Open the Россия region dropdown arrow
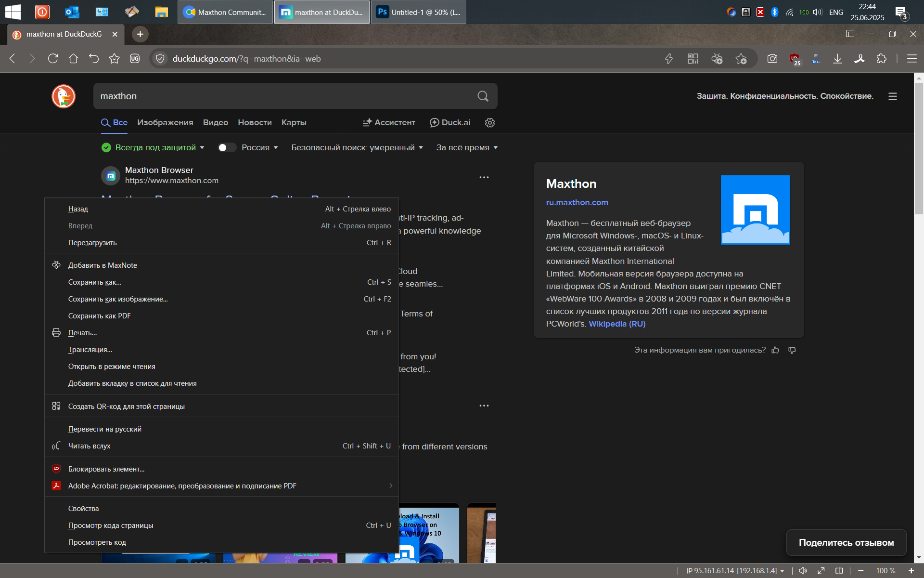Image resolution: width=924 pixels, height=578 pixels. coord(276,148)
